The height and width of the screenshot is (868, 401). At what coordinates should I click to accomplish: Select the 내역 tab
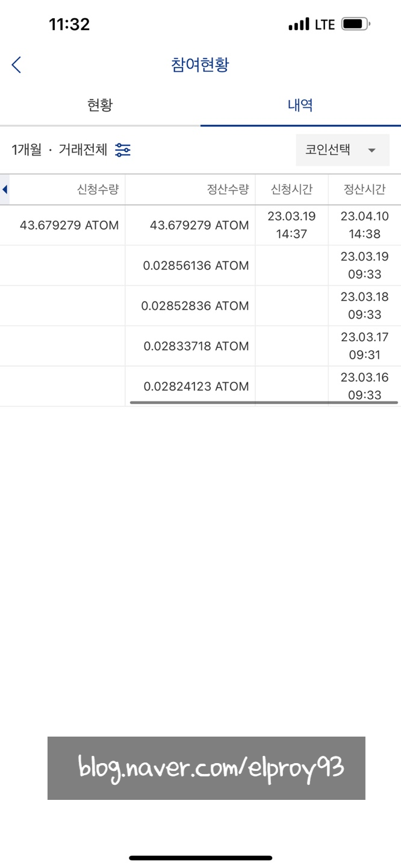pos(300,105)
